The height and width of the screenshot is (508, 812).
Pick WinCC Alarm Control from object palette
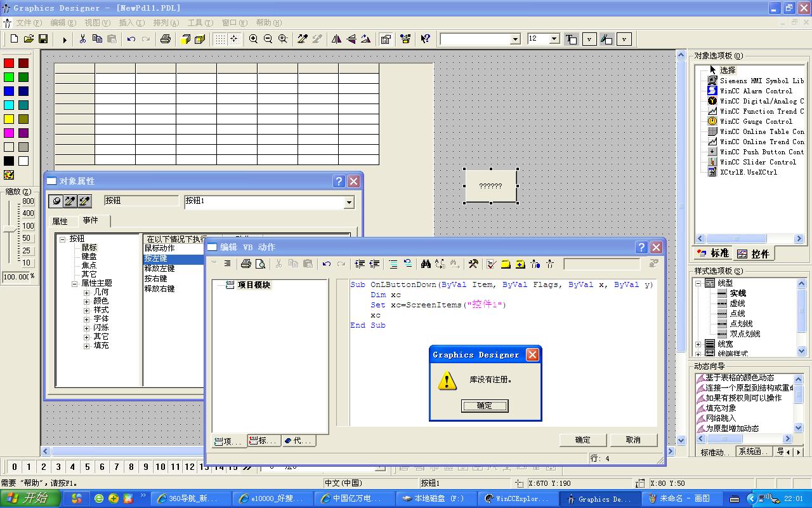click(x=757, y=91)
